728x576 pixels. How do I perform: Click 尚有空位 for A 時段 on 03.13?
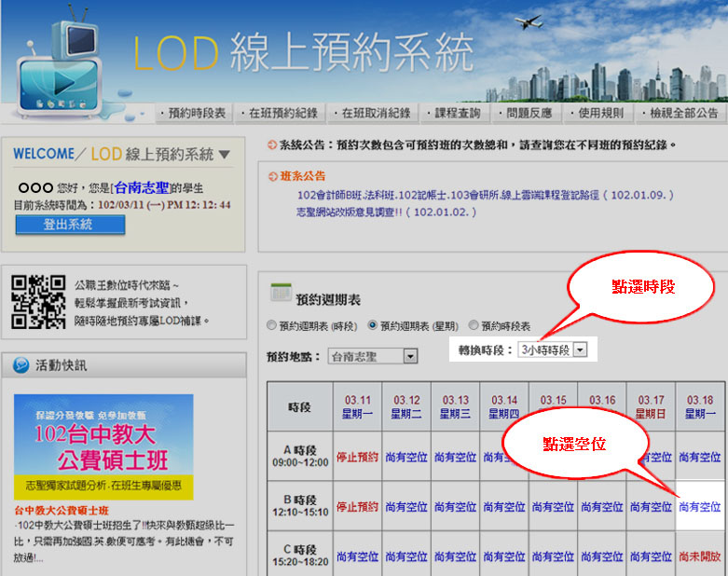(x=455, y=458)
